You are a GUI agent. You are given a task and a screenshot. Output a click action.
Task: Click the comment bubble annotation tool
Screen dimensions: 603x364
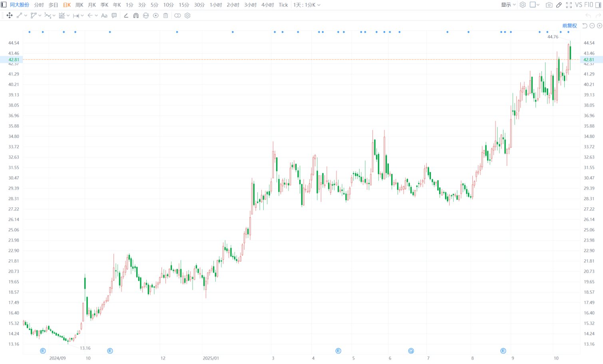(114, 16)
